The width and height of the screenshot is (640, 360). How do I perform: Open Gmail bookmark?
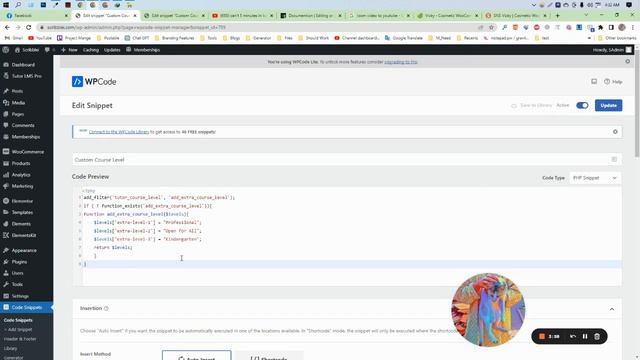[x=14, y=38]
